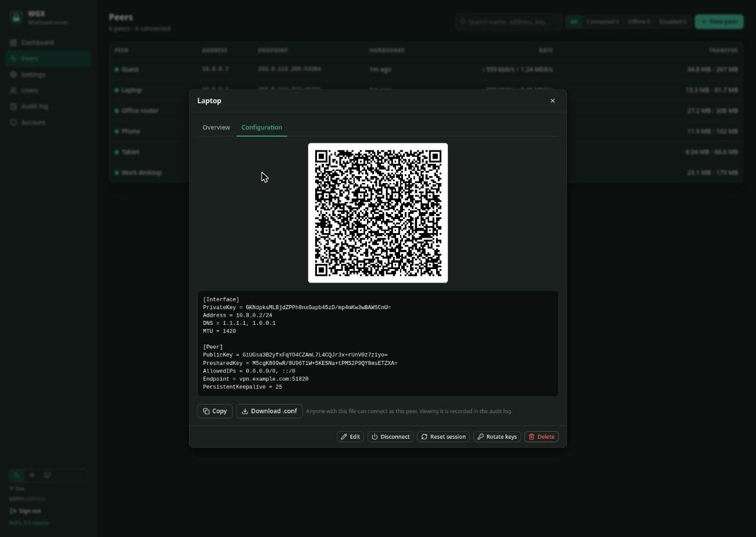Click the QR code image
The width and height of the screenshot is (756, 537).
tap(378, 213)
